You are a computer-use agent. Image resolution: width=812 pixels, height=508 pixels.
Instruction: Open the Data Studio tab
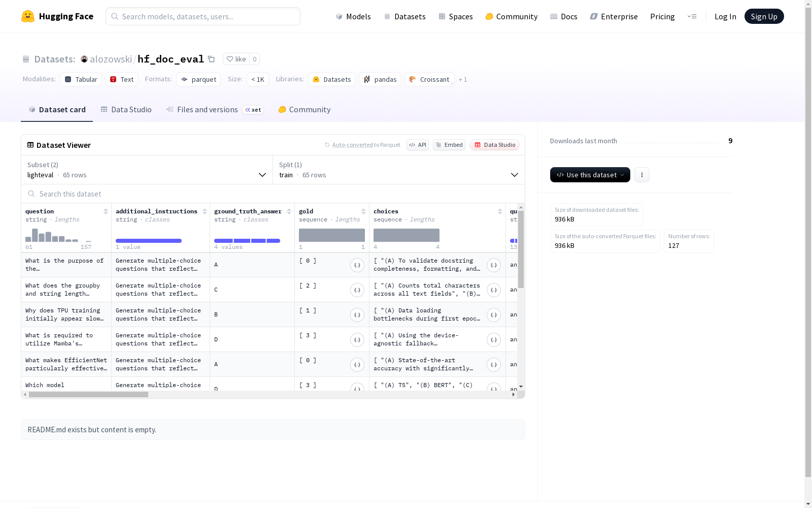(126, 110)
